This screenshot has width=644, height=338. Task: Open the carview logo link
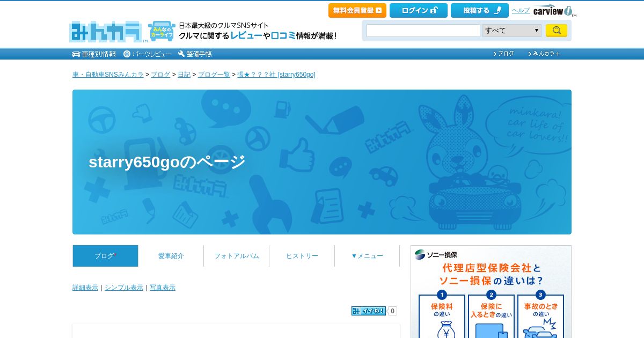tap(554, 10)
